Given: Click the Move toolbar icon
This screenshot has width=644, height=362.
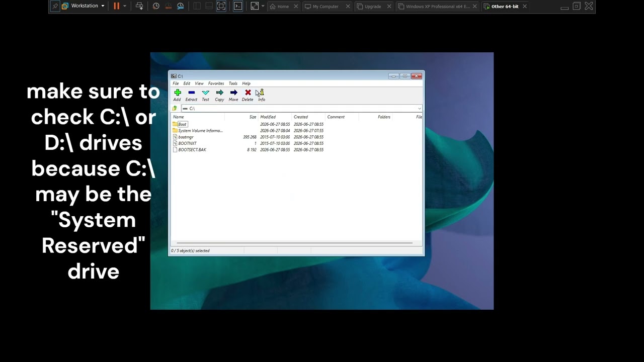Looking at the screenshot, I should (233, 93).
